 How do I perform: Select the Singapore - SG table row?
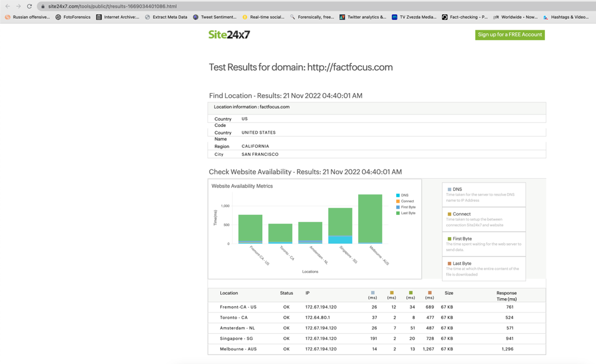[377, 338]
